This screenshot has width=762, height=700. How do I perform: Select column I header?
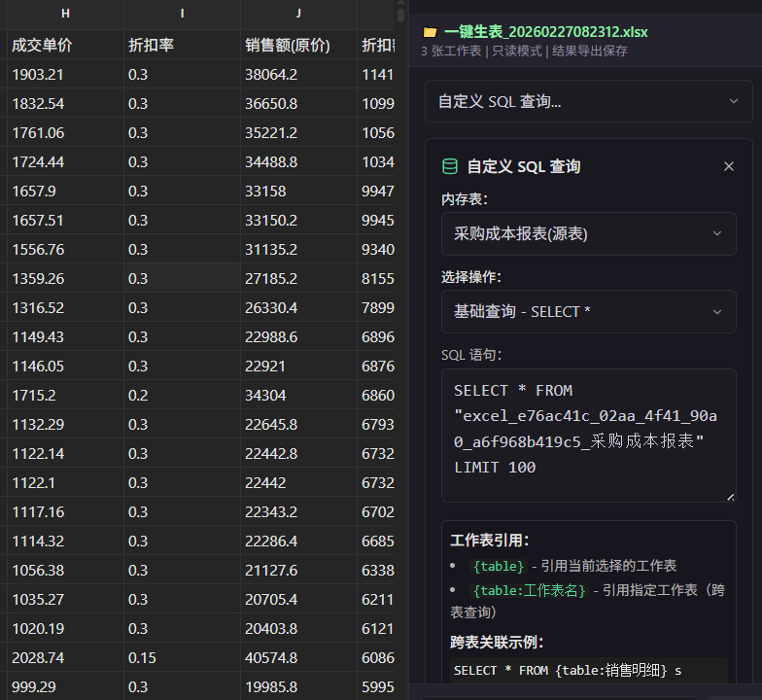click(183, 14)
